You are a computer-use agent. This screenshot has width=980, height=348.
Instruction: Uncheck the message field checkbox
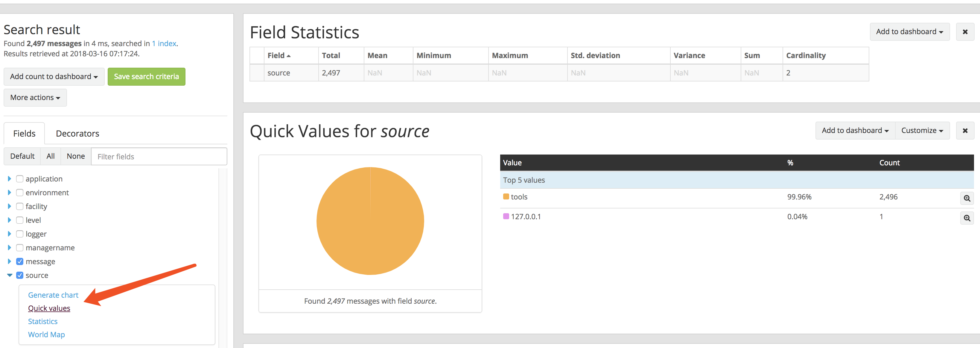pos(20,261)
